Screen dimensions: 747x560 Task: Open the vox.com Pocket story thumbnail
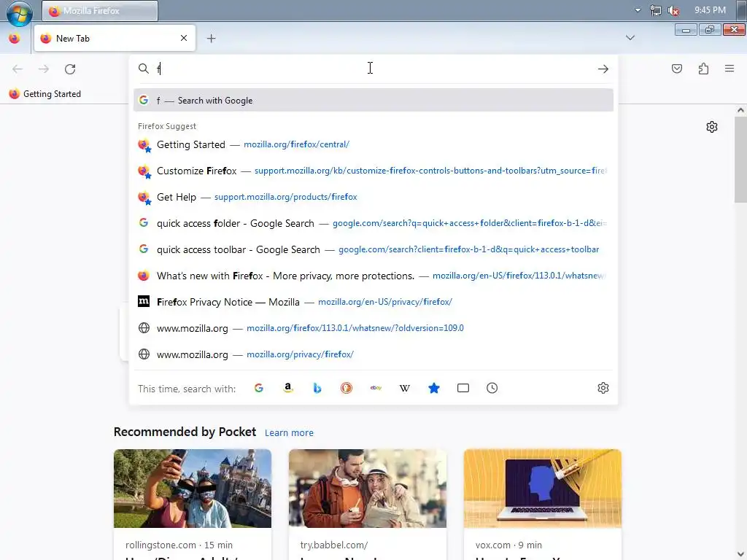(x=543, y=489)
